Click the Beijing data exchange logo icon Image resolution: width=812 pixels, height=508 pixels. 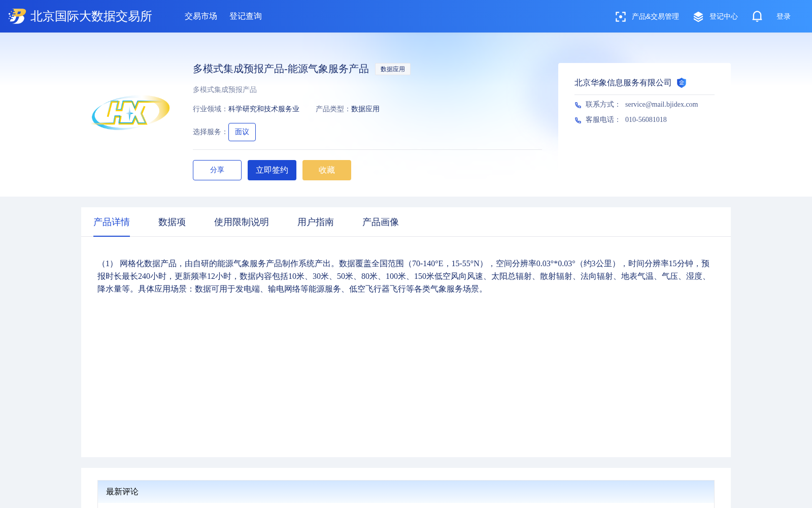click(x=17, y=16)
